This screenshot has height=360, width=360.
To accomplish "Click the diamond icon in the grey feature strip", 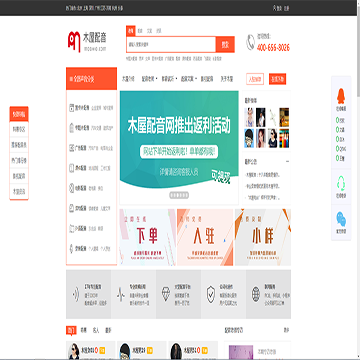I will [166, 294].
